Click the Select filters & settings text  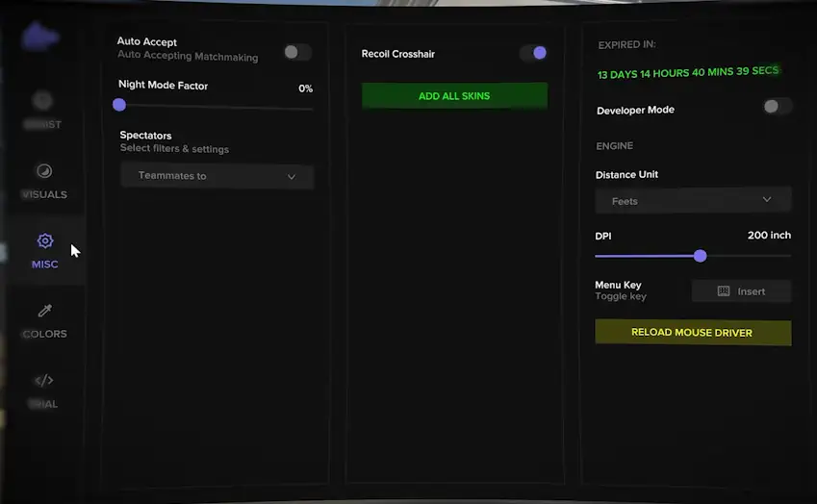point(174,148)
